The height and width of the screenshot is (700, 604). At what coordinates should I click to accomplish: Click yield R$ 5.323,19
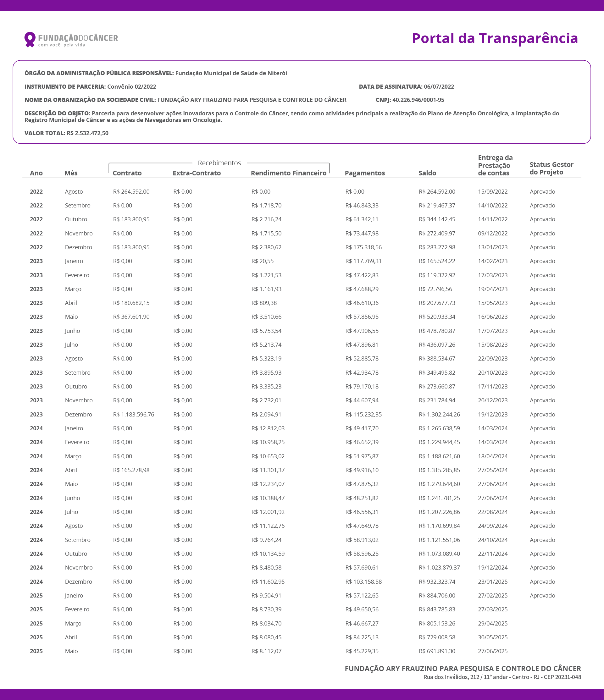[x=266, y=359]
